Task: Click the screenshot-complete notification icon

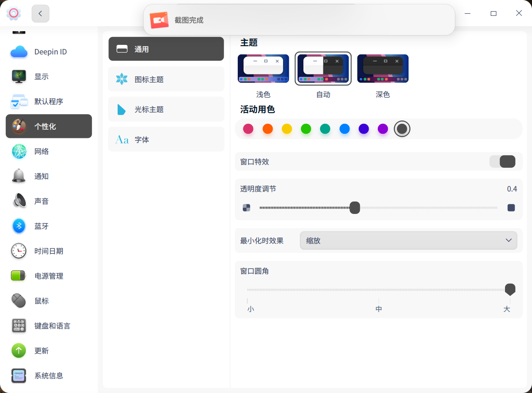Action: (x=160, y=20)
